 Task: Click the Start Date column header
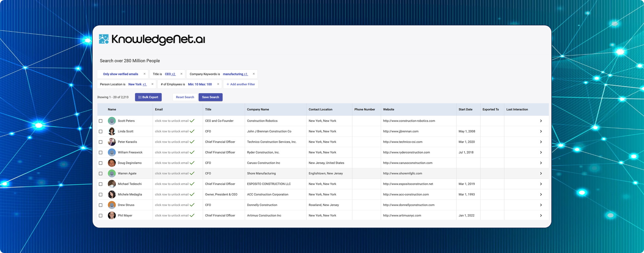(x=465, y=110)
